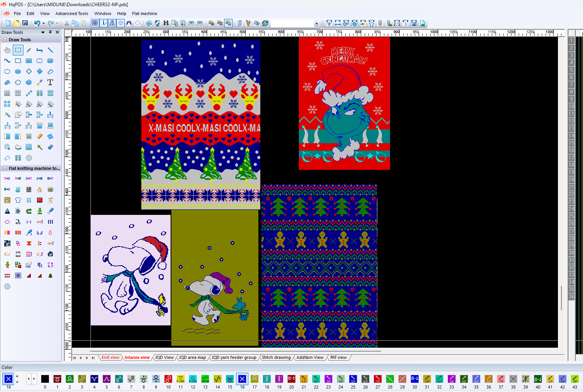Select red color swatch number 10
The width and height of the screenshot is (583, 392).
(168, 379)
